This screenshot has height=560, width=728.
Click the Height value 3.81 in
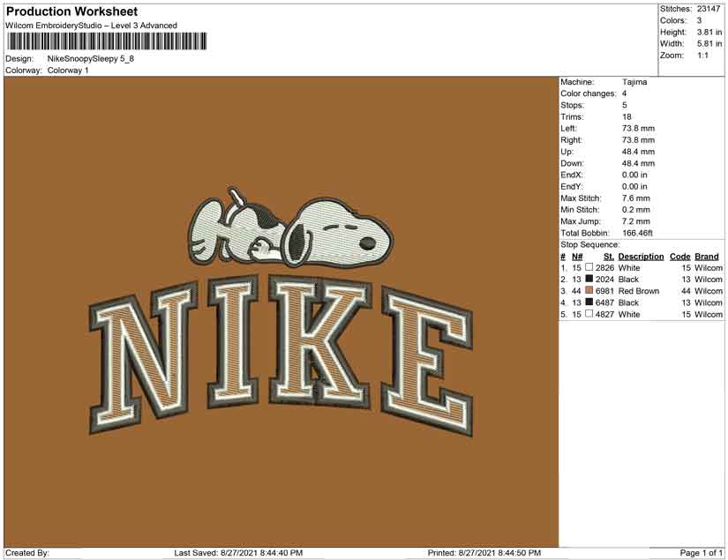[709, 32]
